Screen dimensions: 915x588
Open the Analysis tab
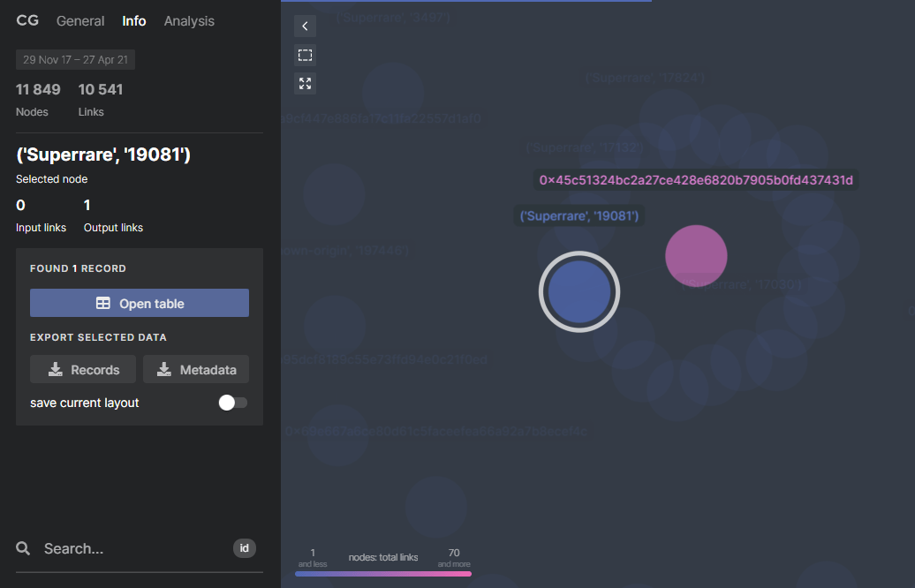pos(189,21)
